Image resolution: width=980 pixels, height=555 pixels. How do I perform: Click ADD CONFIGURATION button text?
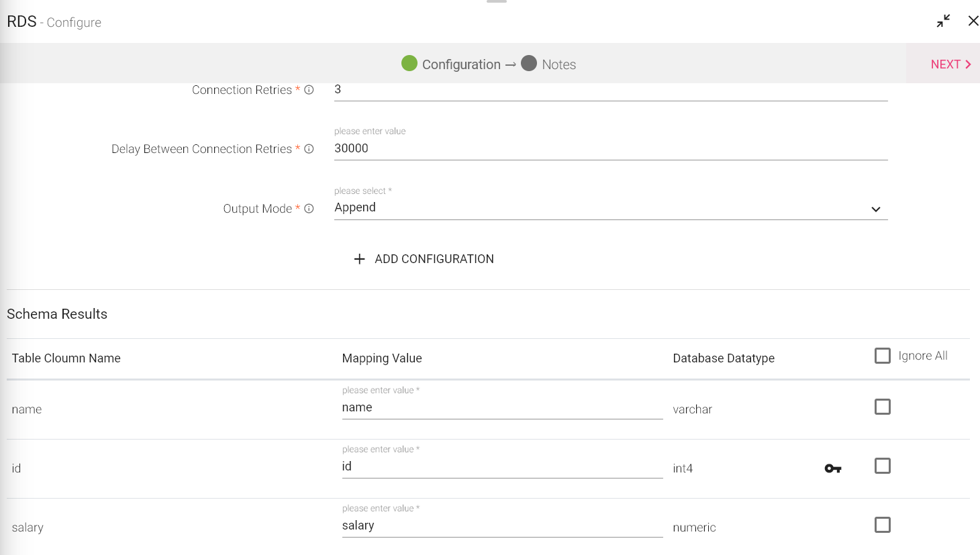(434, 259)
